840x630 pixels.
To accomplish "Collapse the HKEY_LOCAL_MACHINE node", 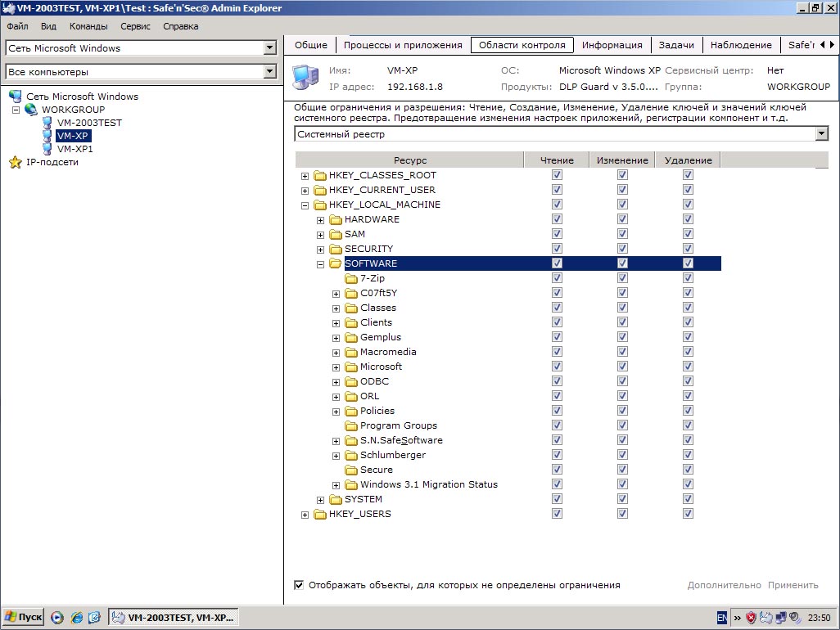I will click(x=305, y=205).
